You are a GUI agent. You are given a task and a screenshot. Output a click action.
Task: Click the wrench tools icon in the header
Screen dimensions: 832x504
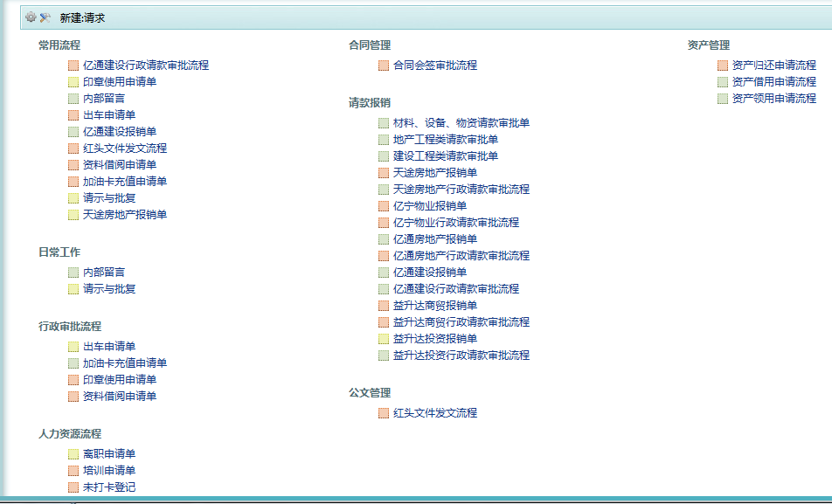click(x=45, y=17)
